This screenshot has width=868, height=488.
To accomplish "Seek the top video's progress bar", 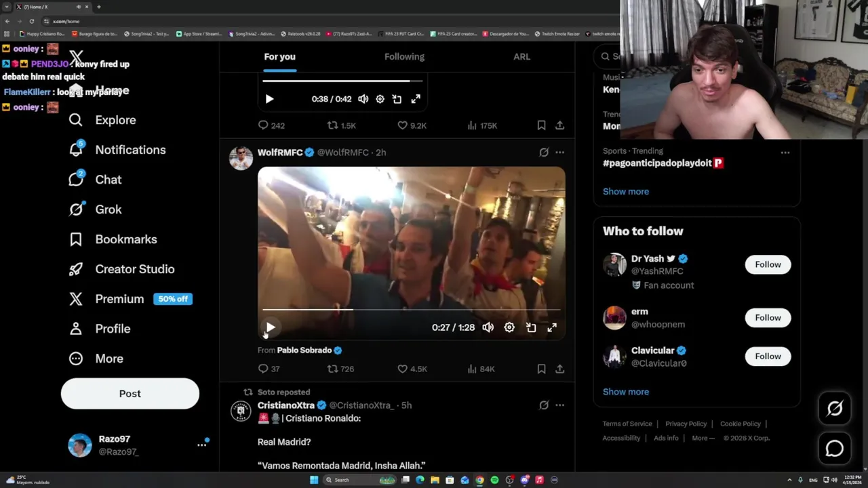I will [343, 81].
